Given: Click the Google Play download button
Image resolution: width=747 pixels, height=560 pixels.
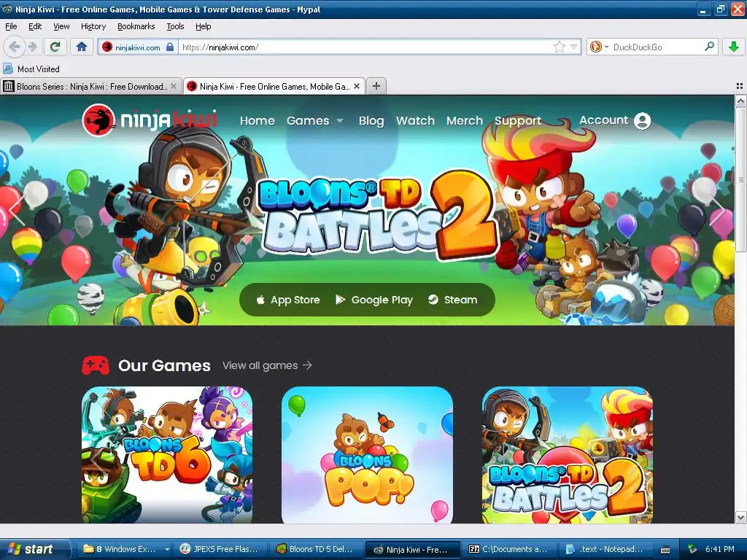Looking at the screenshot, I should [x=374, y=300].
